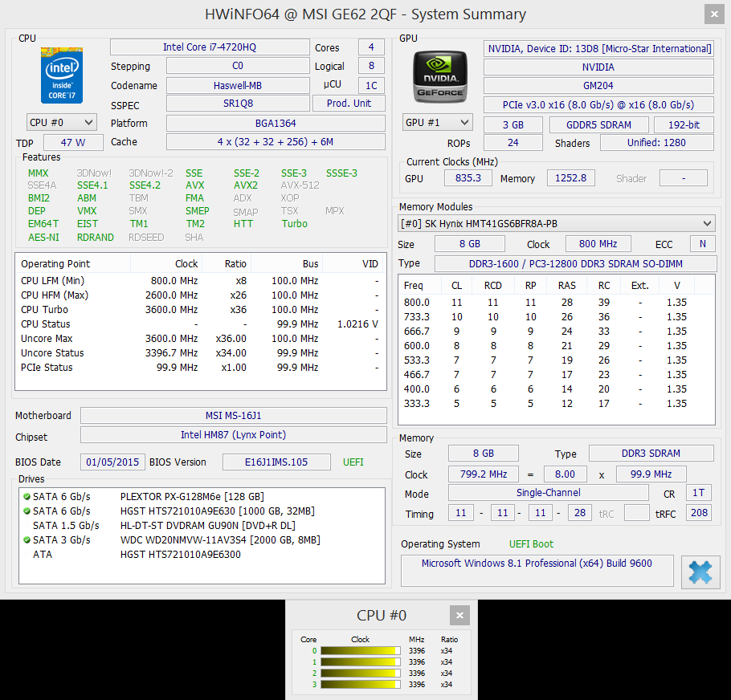
Task: Click HGST 1000 GB drive green status icon
Action: click(x=27, y=511)
